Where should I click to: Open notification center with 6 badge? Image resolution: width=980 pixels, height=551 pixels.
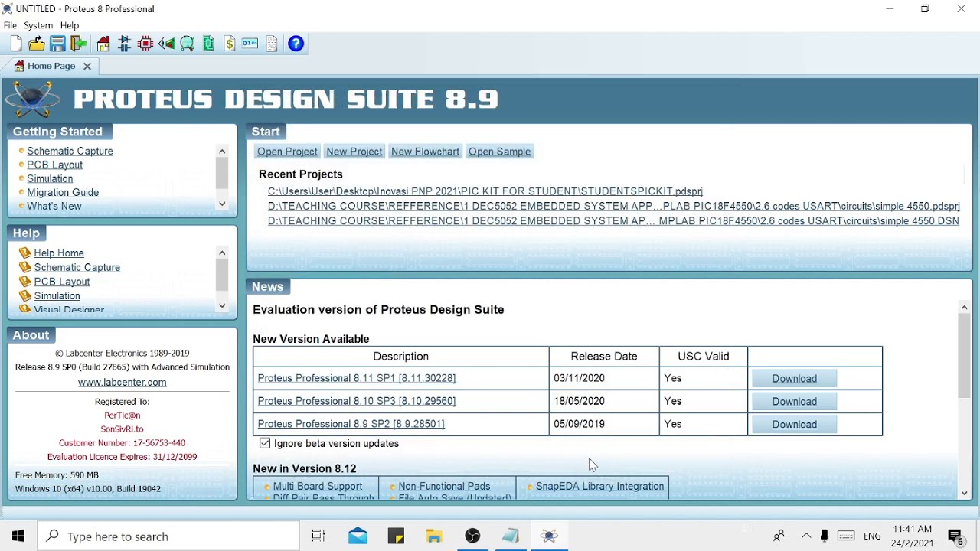point(955,536)
